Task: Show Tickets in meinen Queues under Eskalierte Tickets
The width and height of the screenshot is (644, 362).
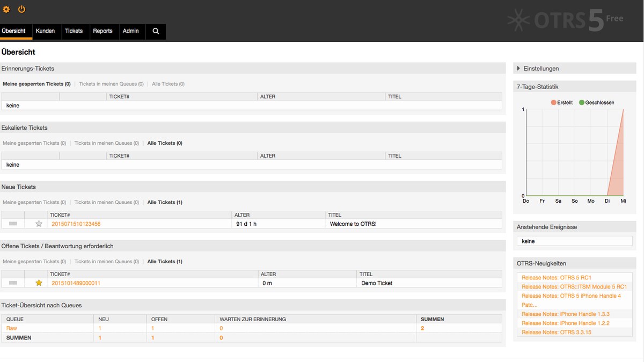Action: pyautogui.click(x=107, y=143)
